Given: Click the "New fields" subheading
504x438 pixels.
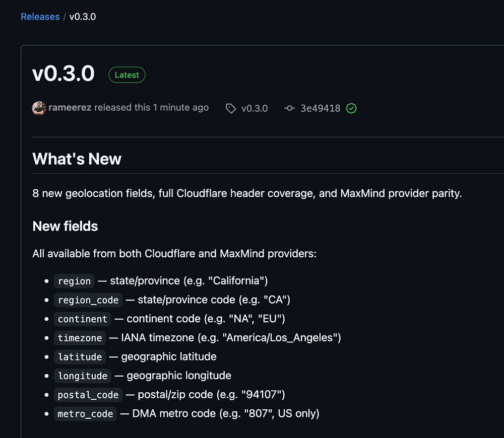Looking at the screenshot, I should click(65, 226).
